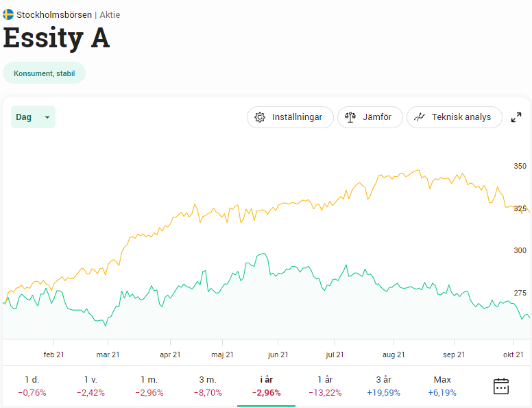Click the sep 21 axis label
Image resolution: width=532 pixels, height=408 pixels.
pyautogui.click(x=454, y=355)
